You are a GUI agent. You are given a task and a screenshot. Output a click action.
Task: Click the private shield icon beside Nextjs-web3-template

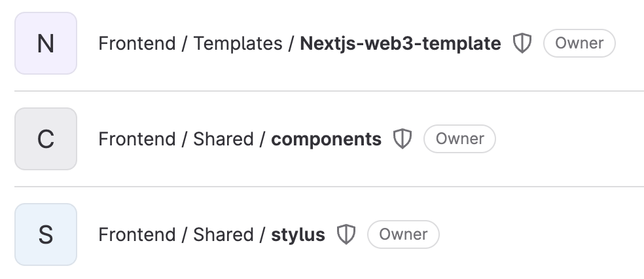click(x=522, y=43)
